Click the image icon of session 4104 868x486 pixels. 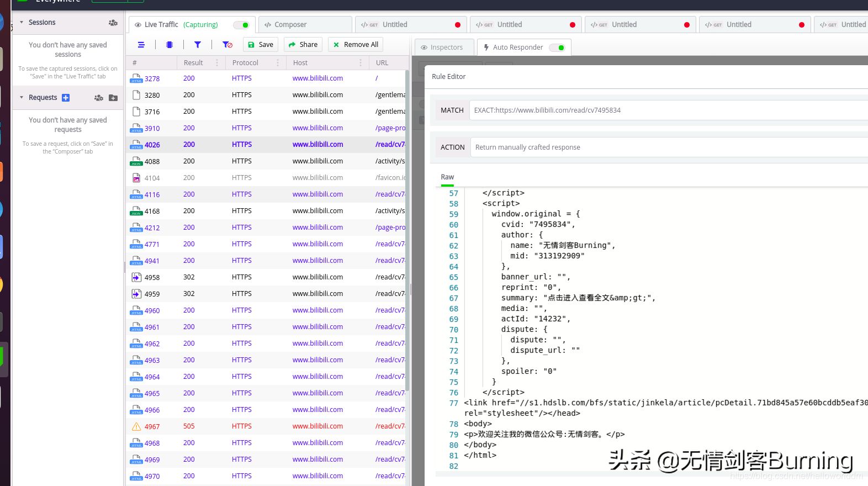(136, 178)
